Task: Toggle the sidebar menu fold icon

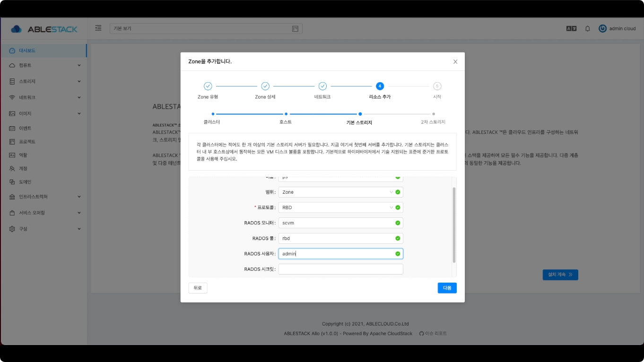Action: 98,28
